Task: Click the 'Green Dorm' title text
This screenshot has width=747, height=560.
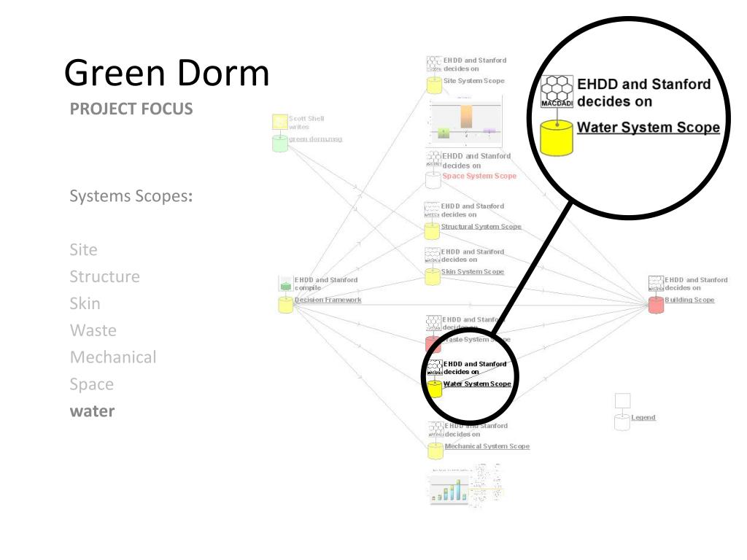Action: 167,73
